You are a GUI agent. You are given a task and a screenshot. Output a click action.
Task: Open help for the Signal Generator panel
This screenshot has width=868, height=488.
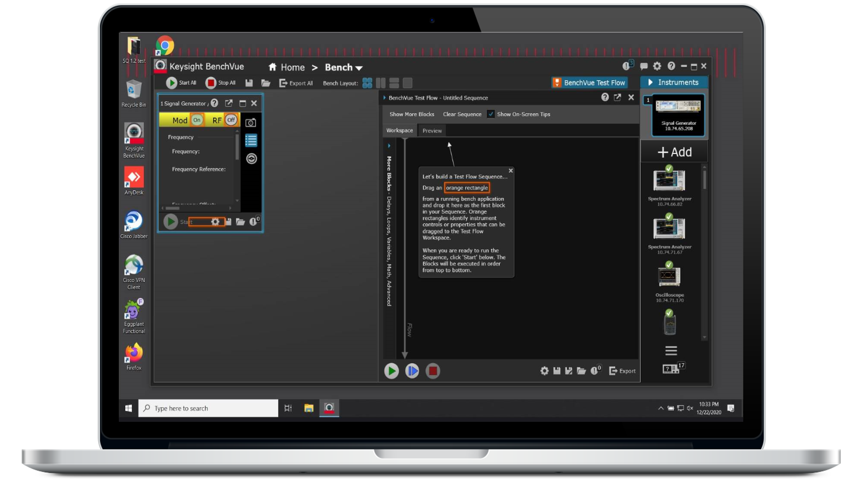point(214,103)
